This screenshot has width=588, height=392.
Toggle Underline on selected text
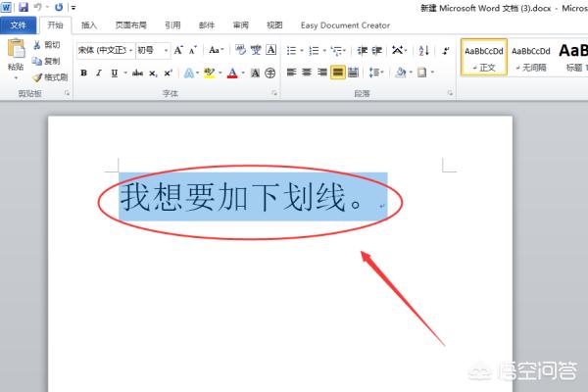(114, 73)
